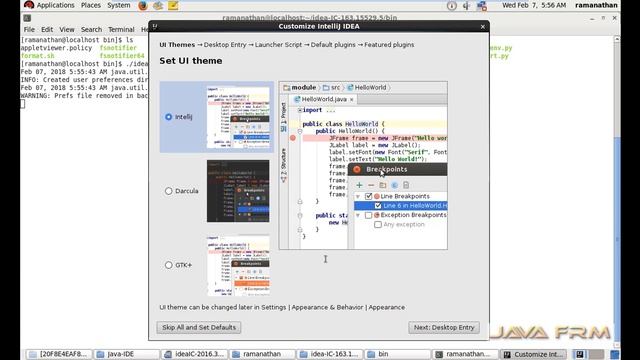
Task: Click the Launcher Script wizard step
Action: 278,45
